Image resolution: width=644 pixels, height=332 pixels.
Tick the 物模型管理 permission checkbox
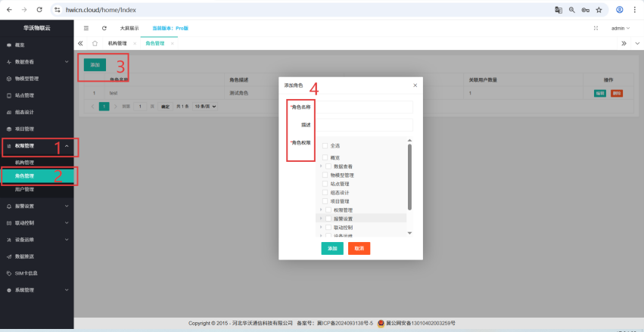(x=325, y=175)
